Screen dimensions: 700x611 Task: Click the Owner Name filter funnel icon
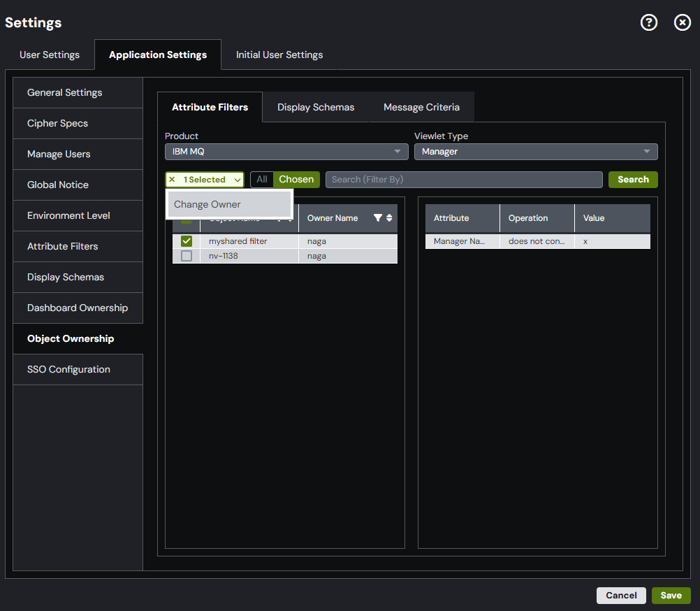[378, 218]
